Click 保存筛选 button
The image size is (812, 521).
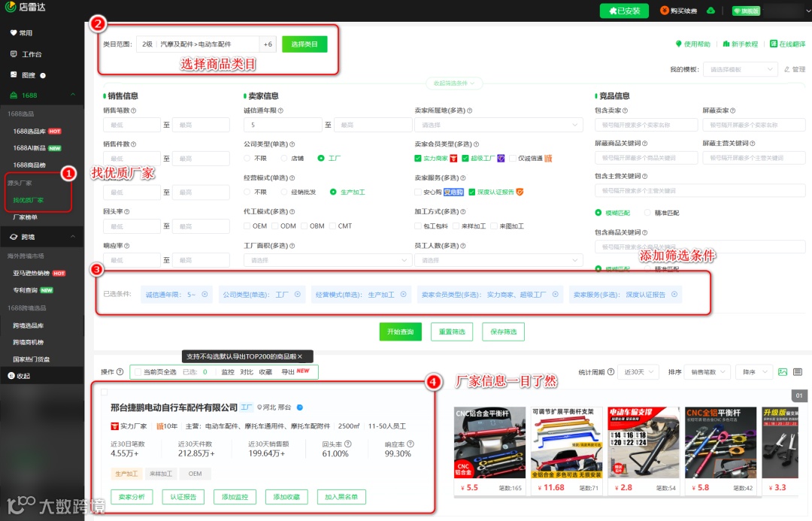click(x=503, y=332)
